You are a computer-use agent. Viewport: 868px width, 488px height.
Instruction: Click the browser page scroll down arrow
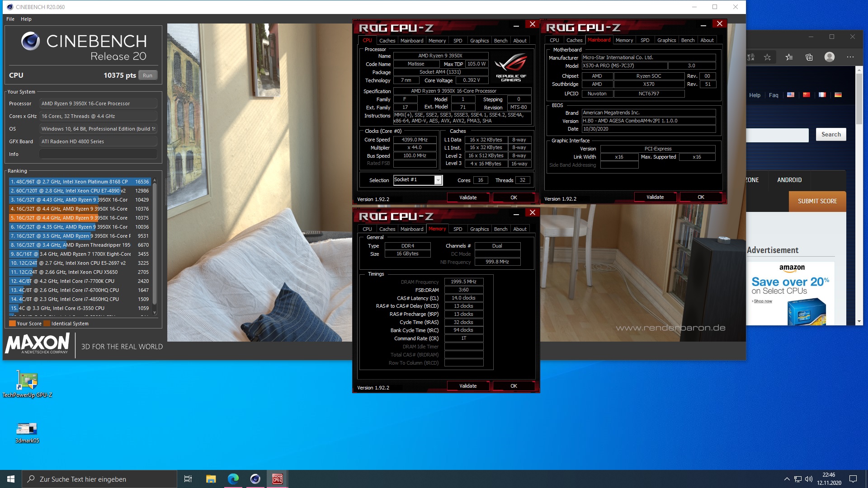click(859, 321)
